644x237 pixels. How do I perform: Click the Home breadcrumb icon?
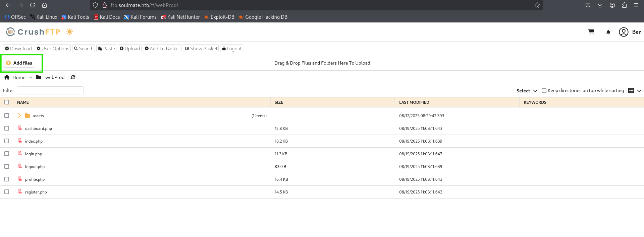7,77
